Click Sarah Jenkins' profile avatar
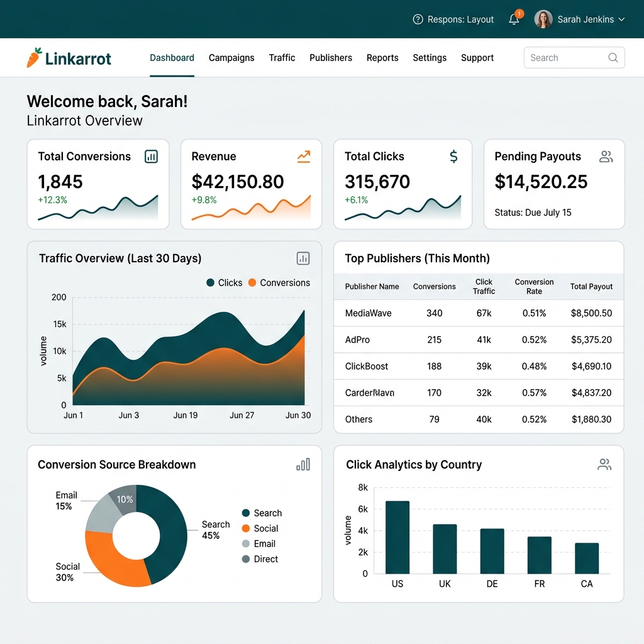Image resolution: width=644 pixels, height=644 pixels. (x=543, y=19)
